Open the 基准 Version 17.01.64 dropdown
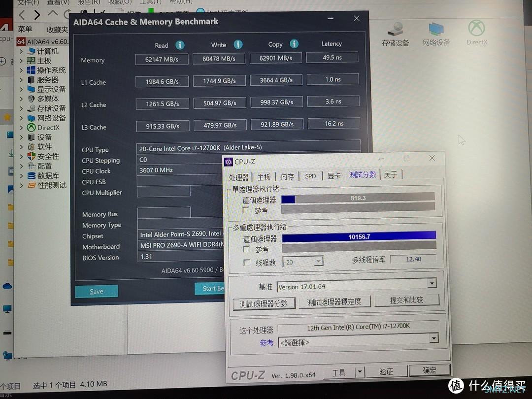The image size is (532, 399). click(432, 283)
